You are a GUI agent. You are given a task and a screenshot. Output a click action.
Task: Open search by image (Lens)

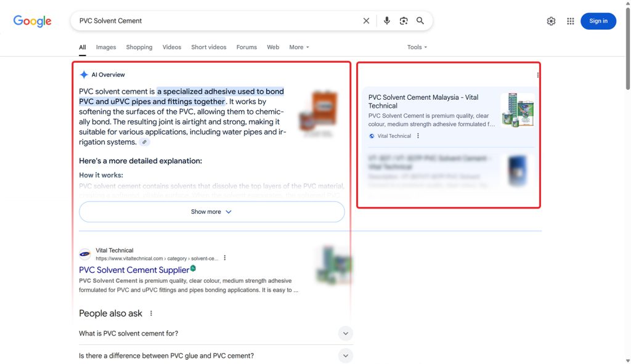point(404,21)
